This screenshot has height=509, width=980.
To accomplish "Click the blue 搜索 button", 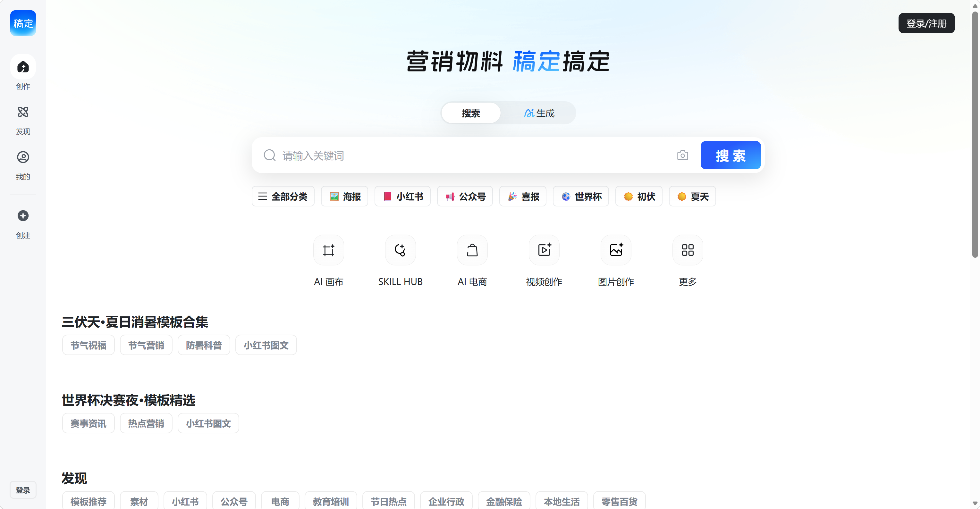I will [x=731, y=155].
